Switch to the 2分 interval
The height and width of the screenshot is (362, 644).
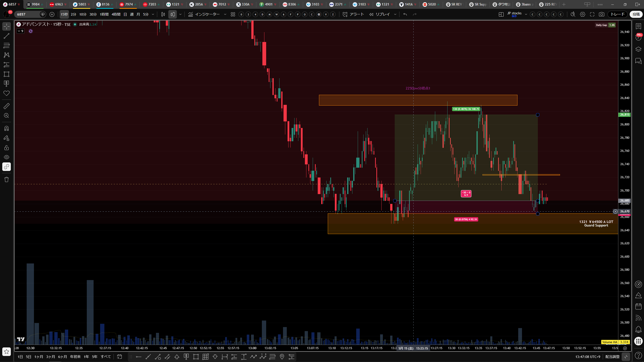73,14
